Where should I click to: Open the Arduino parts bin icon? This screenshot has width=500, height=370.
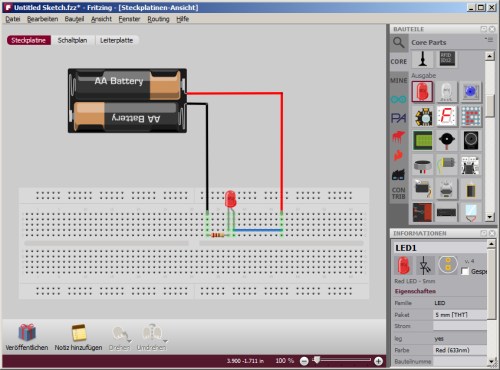point(399,99)
